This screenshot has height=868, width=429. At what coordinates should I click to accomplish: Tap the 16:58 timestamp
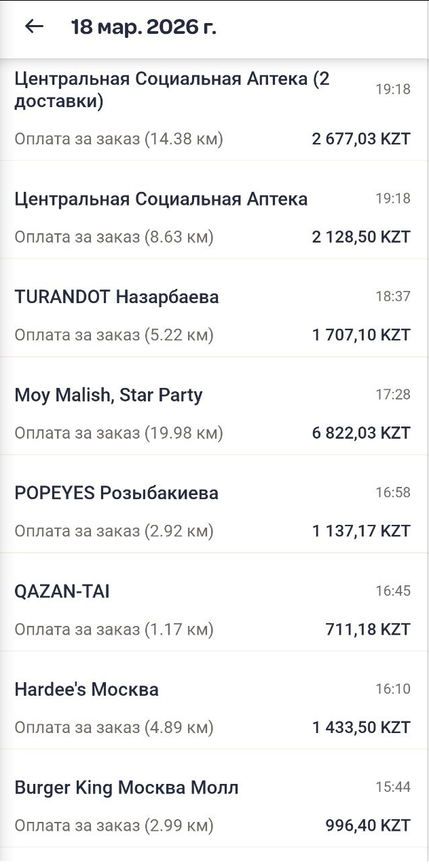coord(394,492)
